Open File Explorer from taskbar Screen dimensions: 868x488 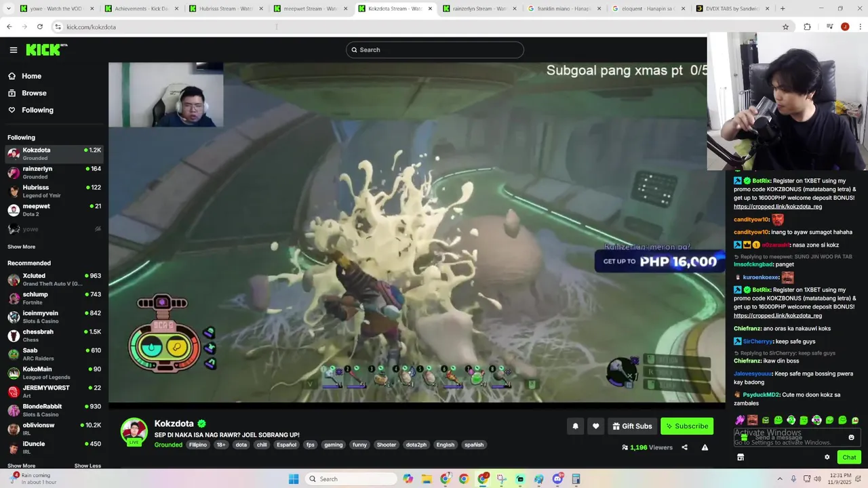click(427, 479)
